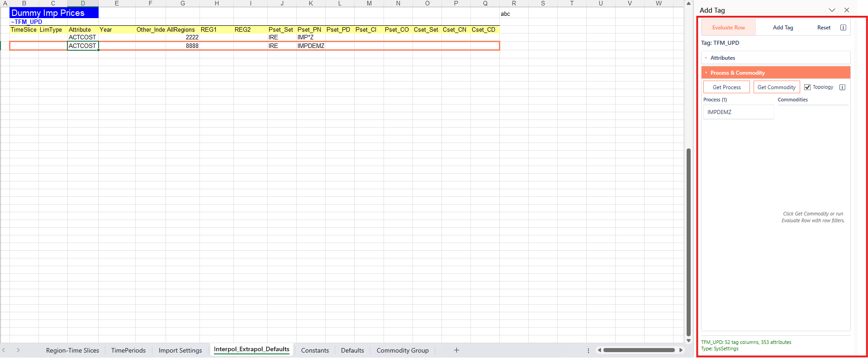This screenshot has height=358, width=868.
Task: Select the TimeSlice header cell
Action: [x=24, y=29]
